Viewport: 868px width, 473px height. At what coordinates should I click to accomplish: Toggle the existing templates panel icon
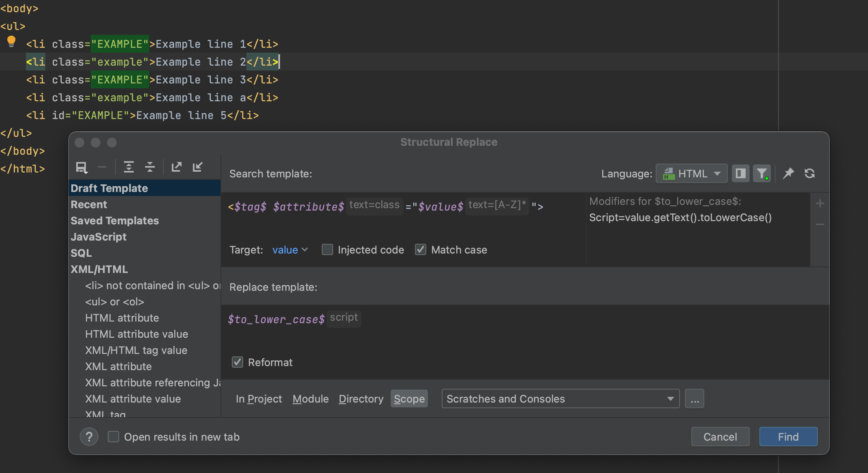tap(740, 174)
